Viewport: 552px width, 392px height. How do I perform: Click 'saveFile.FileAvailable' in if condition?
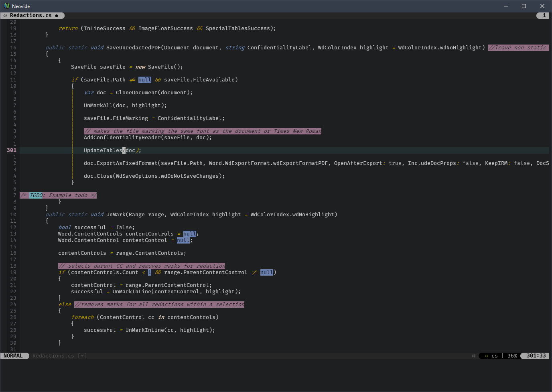pos(199,80)
